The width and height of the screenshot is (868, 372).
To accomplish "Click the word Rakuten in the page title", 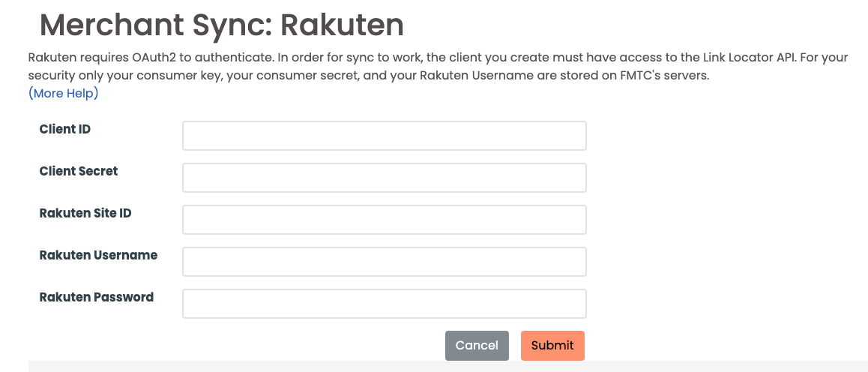I will [x=342, y=25].
